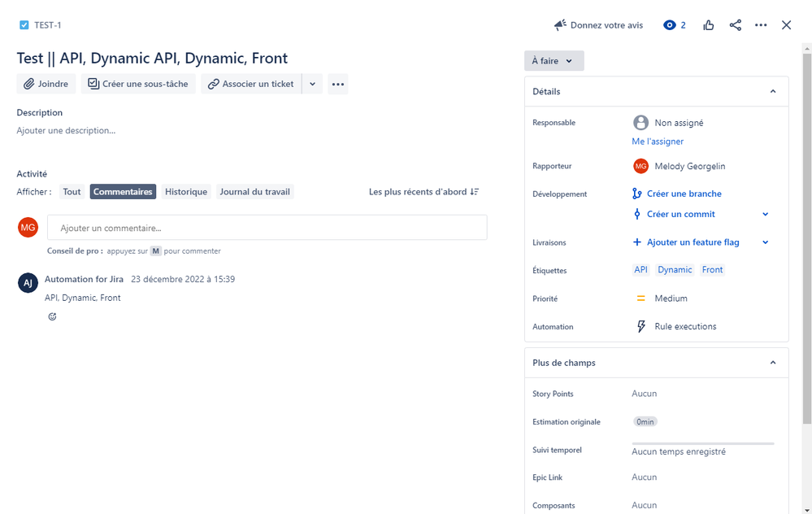Click the TEST-1 task type icon
This screenshot has width=812, height=514.
[24, 25]
